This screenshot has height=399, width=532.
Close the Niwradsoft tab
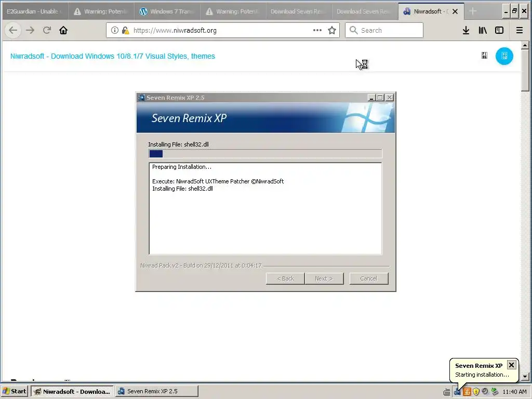tap(455, 11)
